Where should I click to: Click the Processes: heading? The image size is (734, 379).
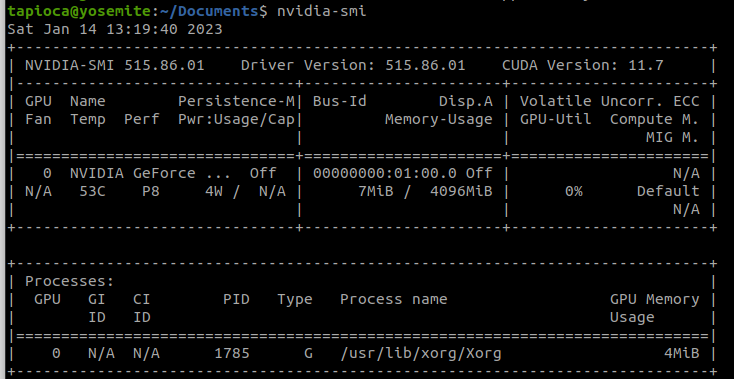click(70, 281)
